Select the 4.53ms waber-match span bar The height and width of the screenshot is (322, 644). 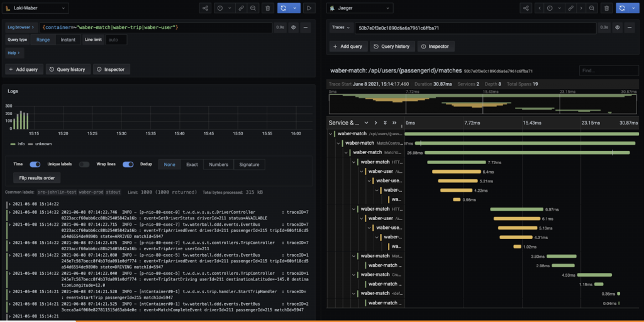(x=595, y=275)
